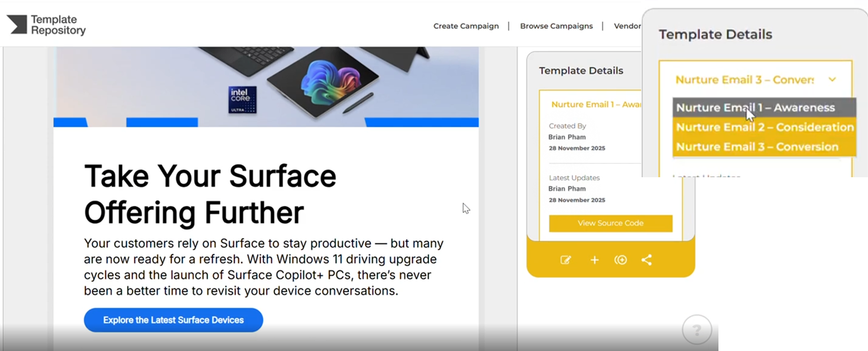Click the plus icon in yellow bar

pos(595,260)
